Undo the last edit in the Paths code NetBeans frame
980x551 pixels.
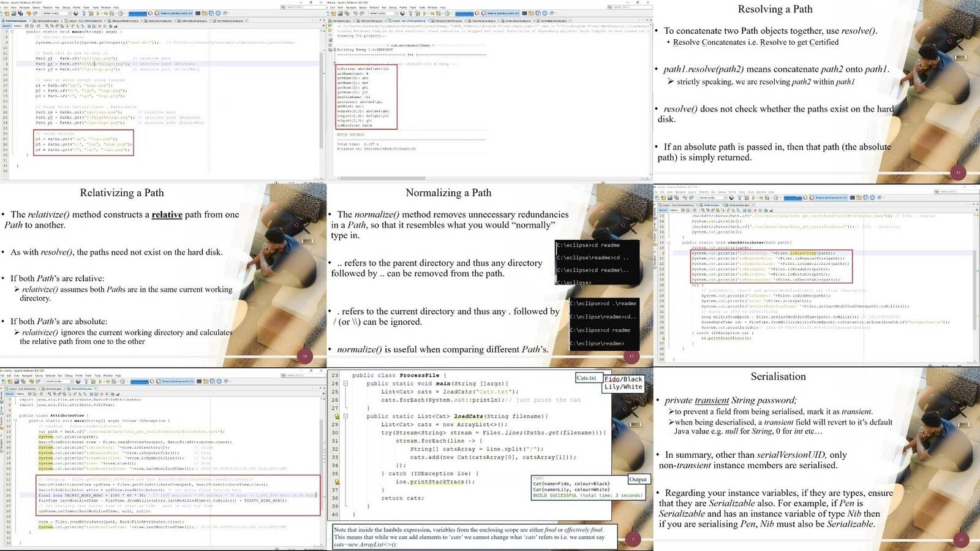point(28,13)
